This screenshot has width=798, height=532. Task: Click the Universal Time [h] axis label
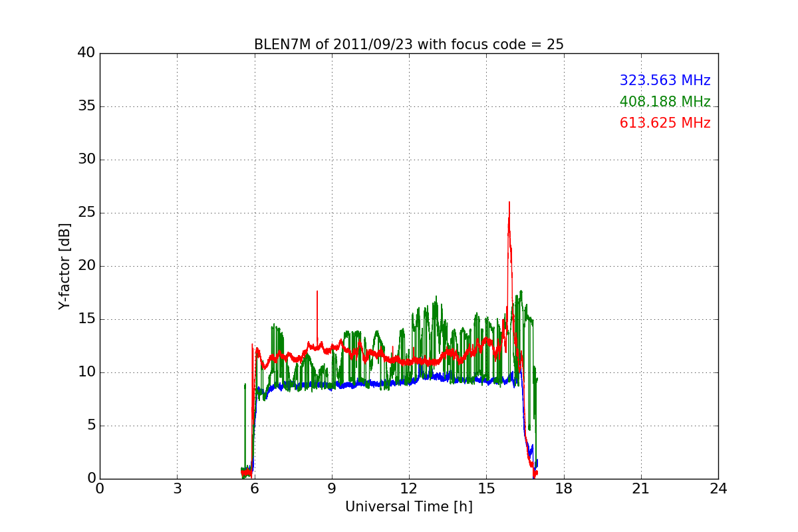coord(409,507)
